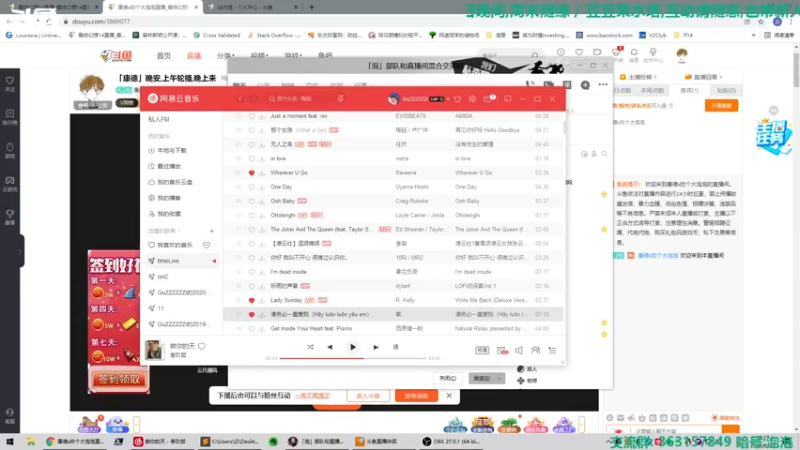Change sound quality option in player bar
The height and width of the screenshot is (450, 800).
point(482,351)
